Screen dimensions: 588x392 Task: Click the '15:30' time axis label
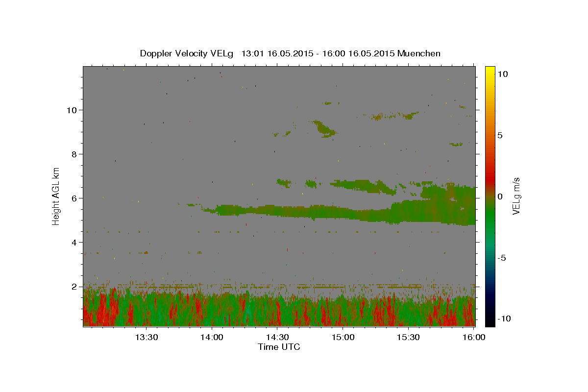[x=409, y=337]
